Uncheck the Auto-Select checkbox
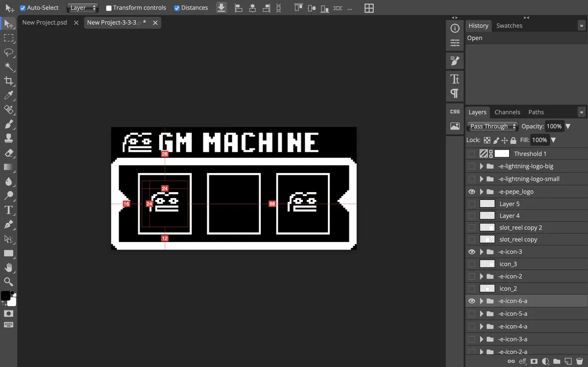The image size is (588, 367). 23,8
